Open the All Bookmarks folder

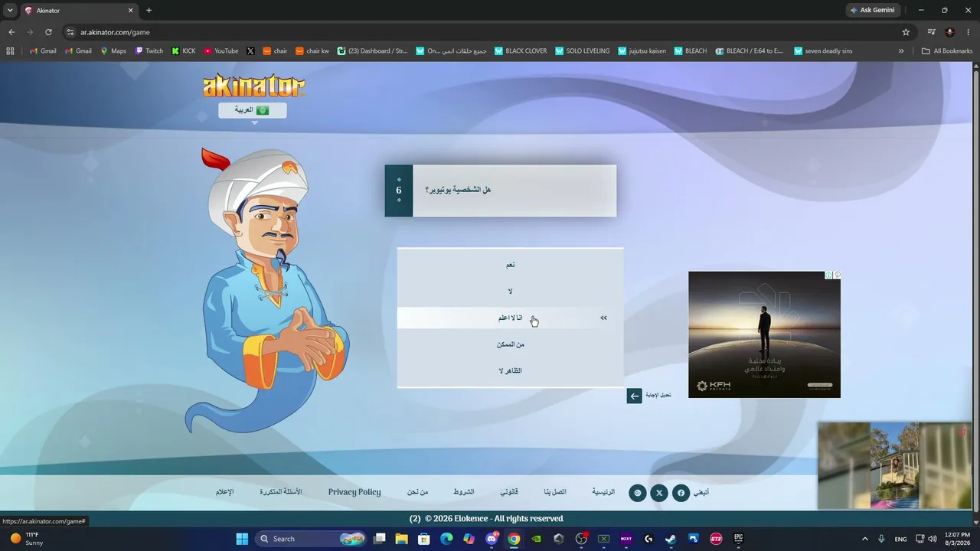click(x=947, y=51)
